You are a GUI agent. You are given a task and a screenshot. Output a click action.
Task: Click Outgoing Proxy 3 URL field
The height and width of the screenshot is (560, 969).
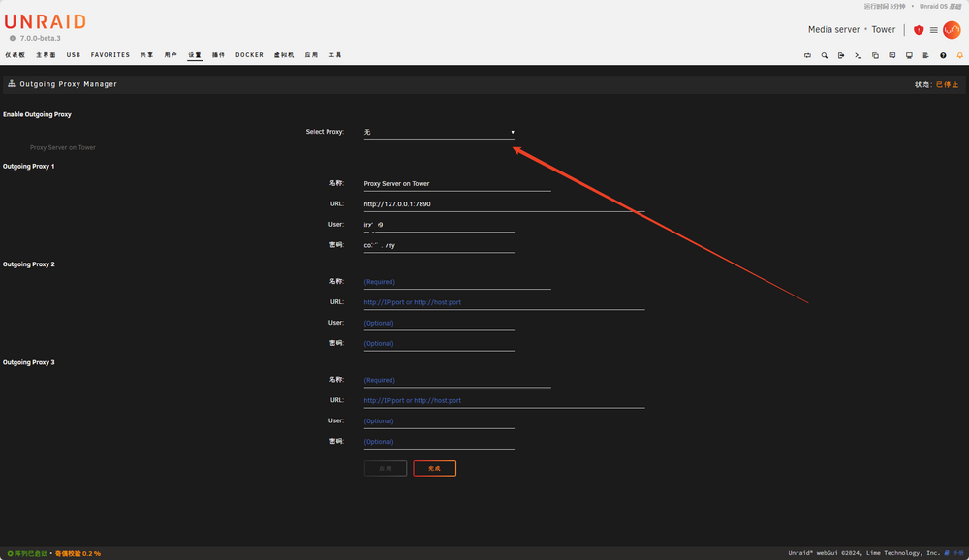pyautogui.click(x=504, y=400)
